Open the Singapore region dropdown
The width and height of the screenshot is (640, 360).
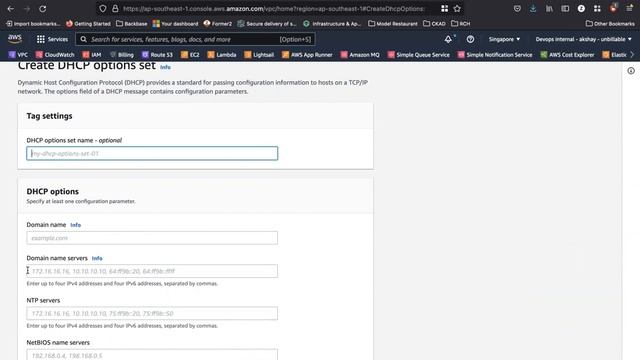tap(504, 39)
